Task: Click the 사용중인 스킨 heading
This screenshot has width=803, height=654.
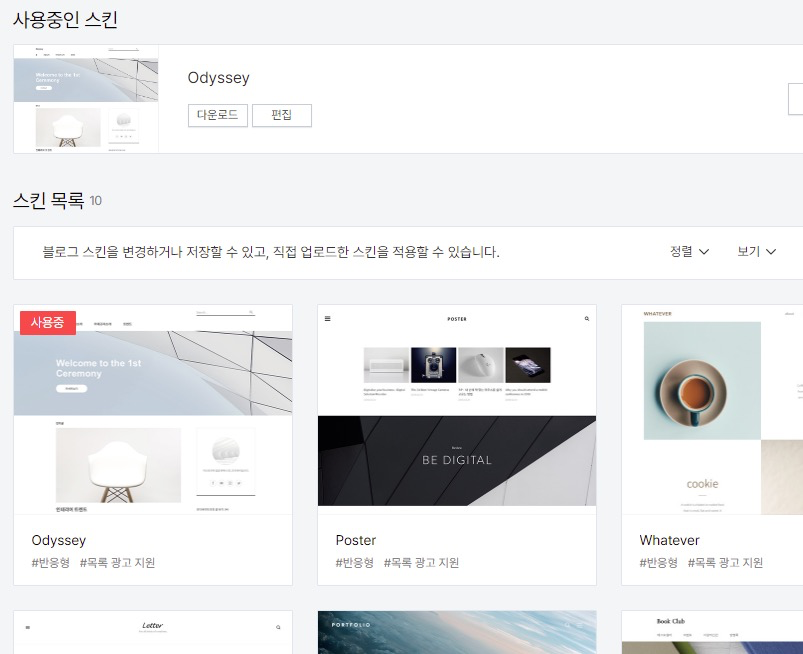Action: [66, 19]
